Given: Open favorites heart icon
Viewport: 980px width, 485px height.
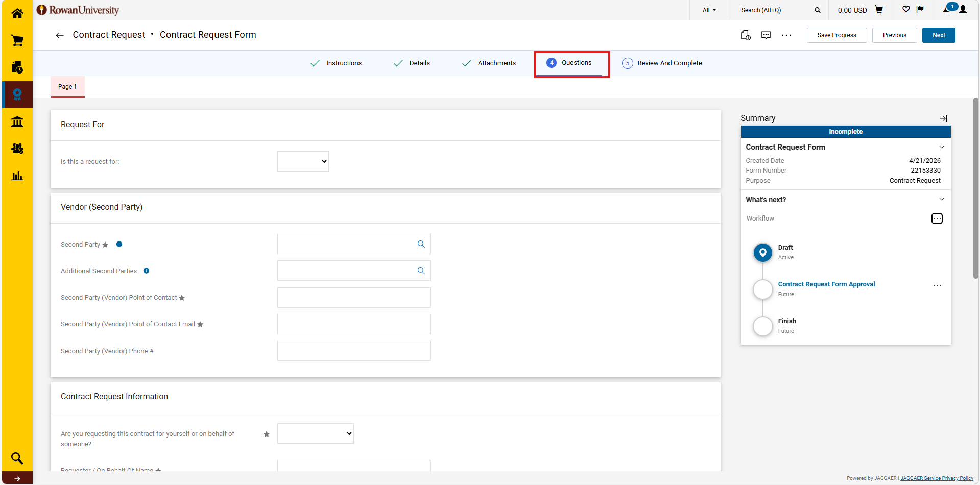Looking at the screenshot, I should (906, 9).
